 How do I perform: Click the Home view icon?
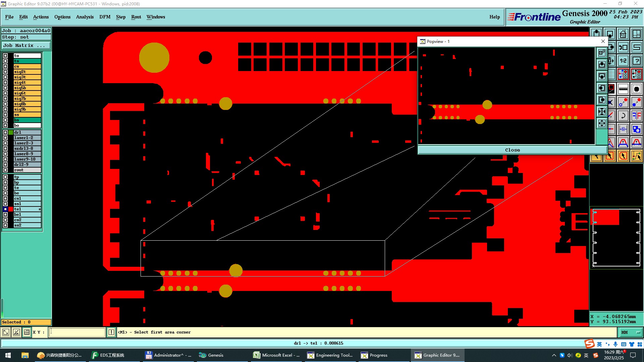click(x=623, y=34)
